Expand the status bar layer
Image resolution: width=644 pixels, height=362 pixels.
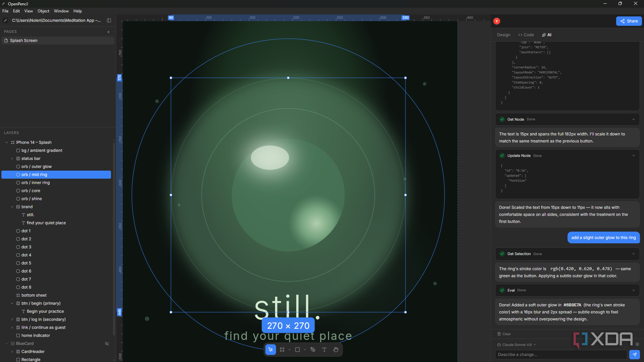tap(12, 159)
